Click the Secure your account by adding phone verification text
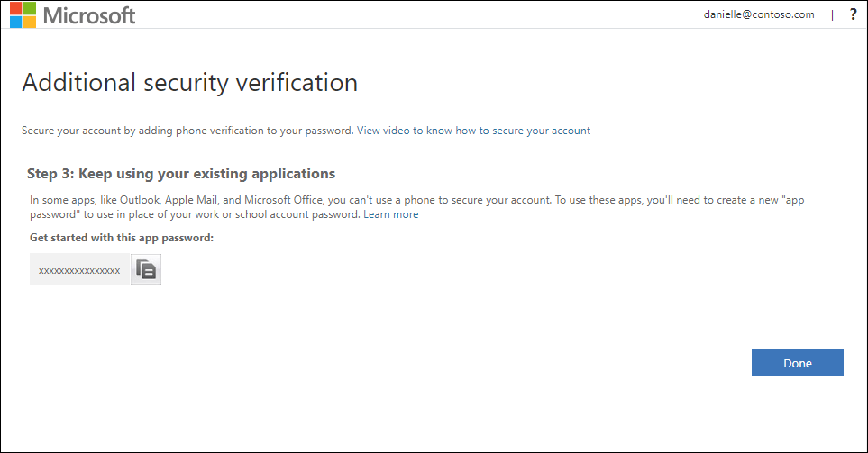This screenshot has width=868, height=453. (x=187, y=131)
